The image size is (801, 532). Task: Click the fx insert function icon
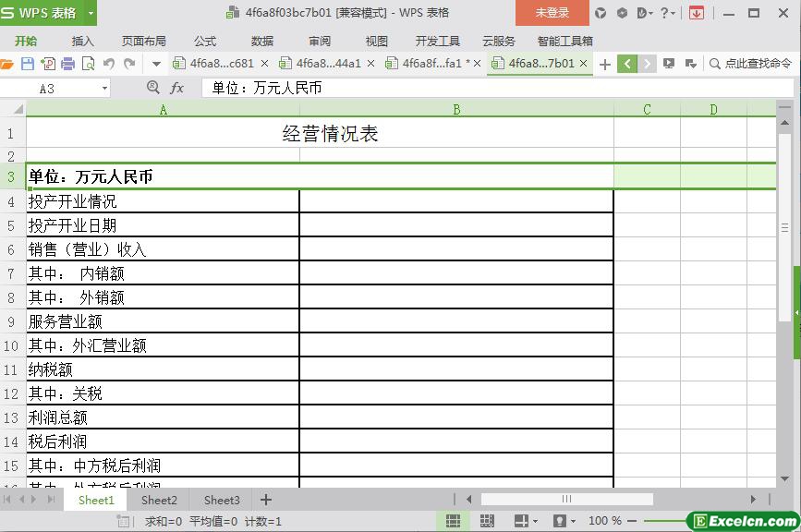click(176, 89)
